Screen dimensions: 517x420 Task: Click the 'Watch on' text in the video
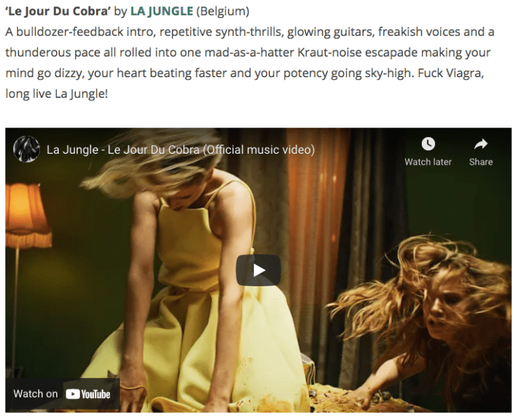[35, 394]
